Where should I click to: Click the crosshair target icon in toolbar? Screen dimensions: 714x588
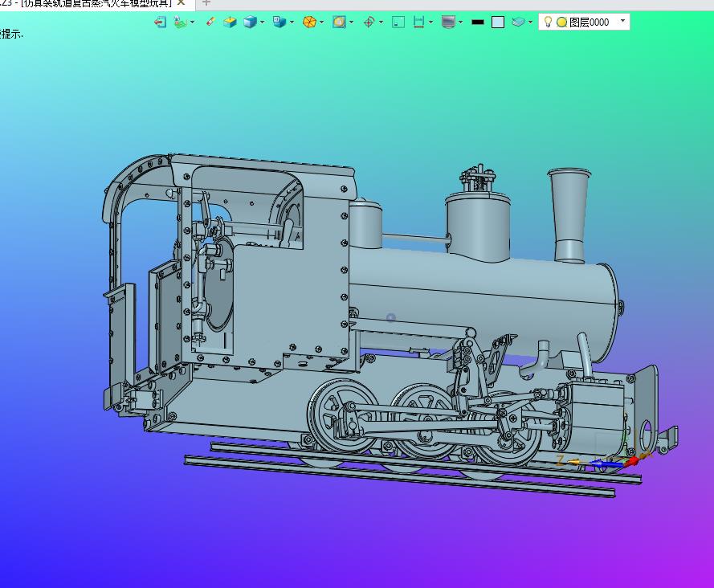click(x=369, y=22)
